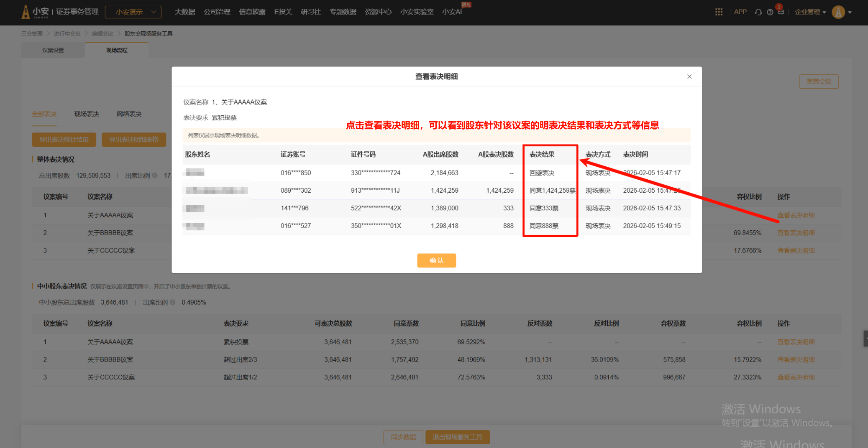Select the 网络表决 tab
Viewport: 868px width, 448px height.
[x=129, y=114]
